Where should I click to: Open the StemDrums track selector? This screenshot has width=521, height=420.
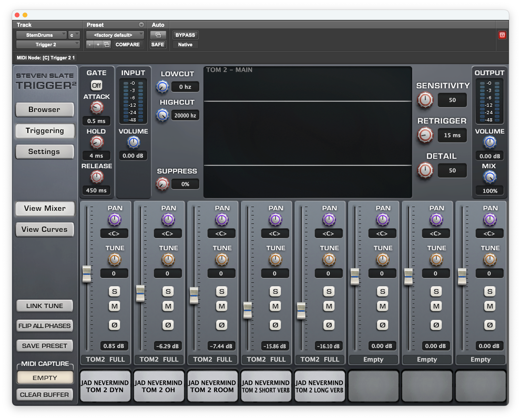point(41,35)
